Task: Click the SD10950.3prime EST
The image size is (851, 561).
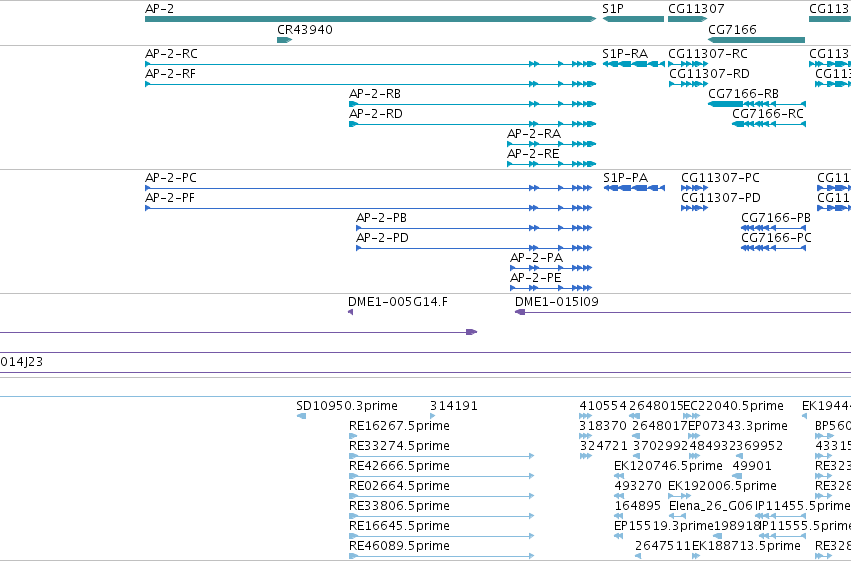Action: [x=302, y=416]
